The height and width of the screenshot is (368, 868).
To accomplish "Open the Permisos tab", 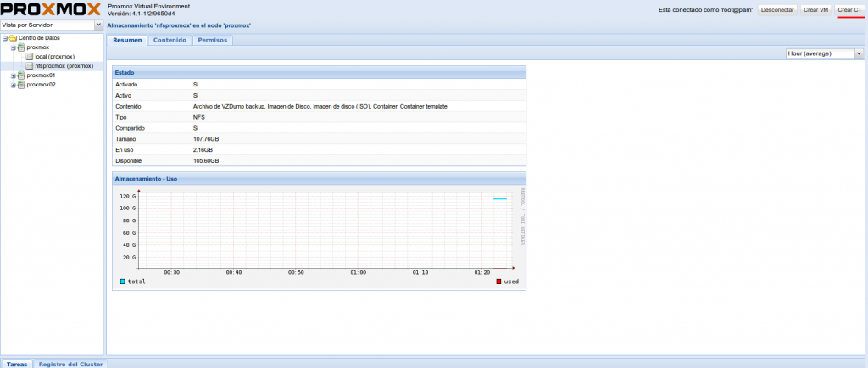I will pos(212,40).
